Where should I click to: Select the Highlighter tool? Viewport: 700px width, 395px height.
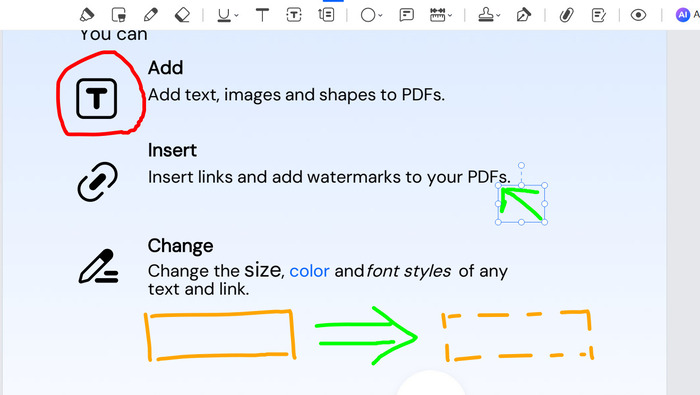pos(87,15)
